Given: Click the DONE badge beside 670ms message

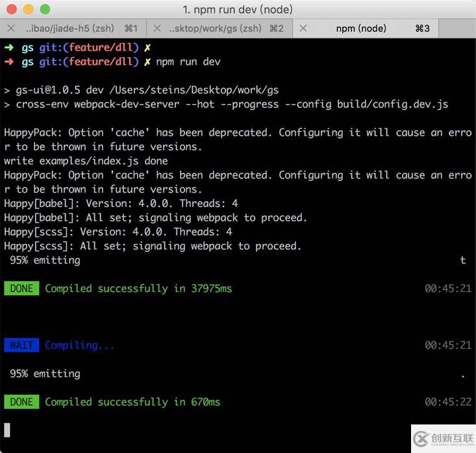Looking at the screenshot, I should [x=21, y=402].
